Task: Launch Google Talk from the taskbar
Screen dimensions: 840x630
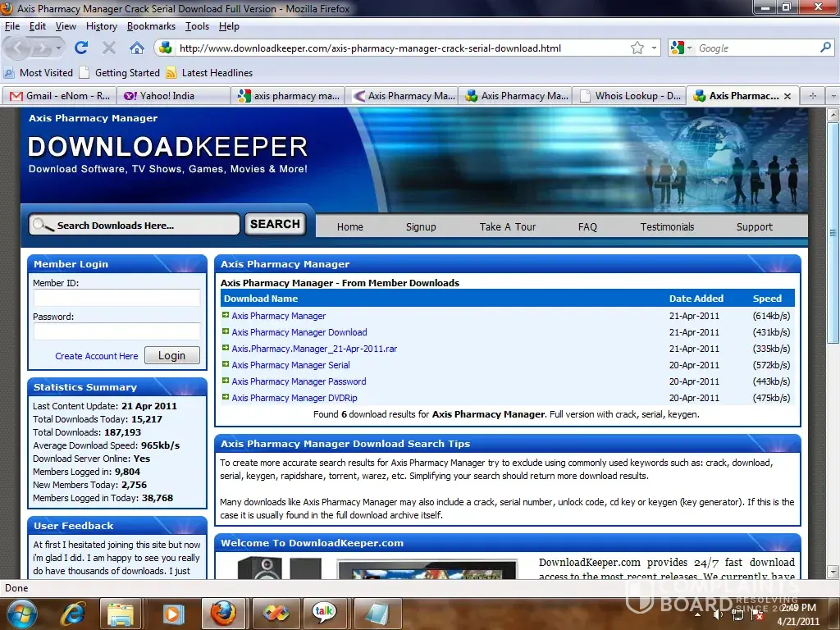Action: (x=324, y=613)
